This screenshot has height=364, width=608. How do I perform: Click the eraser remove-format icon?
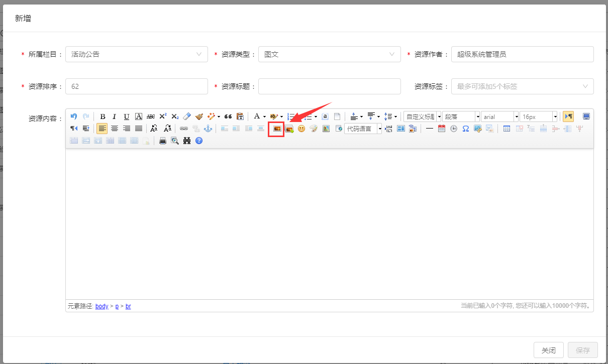(187, 116)
